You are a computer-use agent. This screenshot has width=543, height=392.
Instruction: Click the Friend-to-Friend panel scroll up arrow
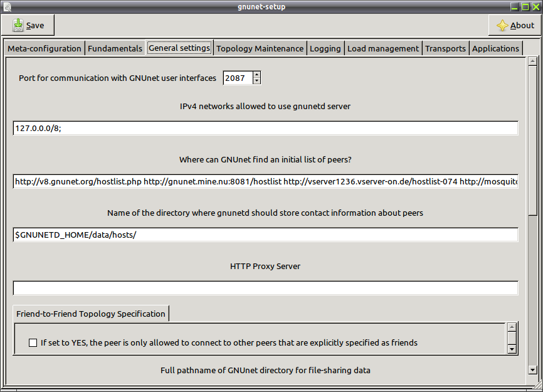[512, 327]
